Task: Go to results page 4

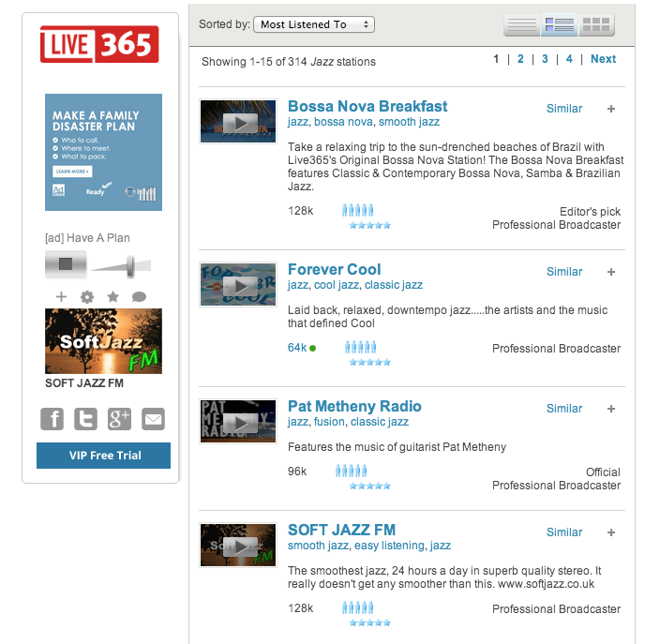Action: coord(569,59)
